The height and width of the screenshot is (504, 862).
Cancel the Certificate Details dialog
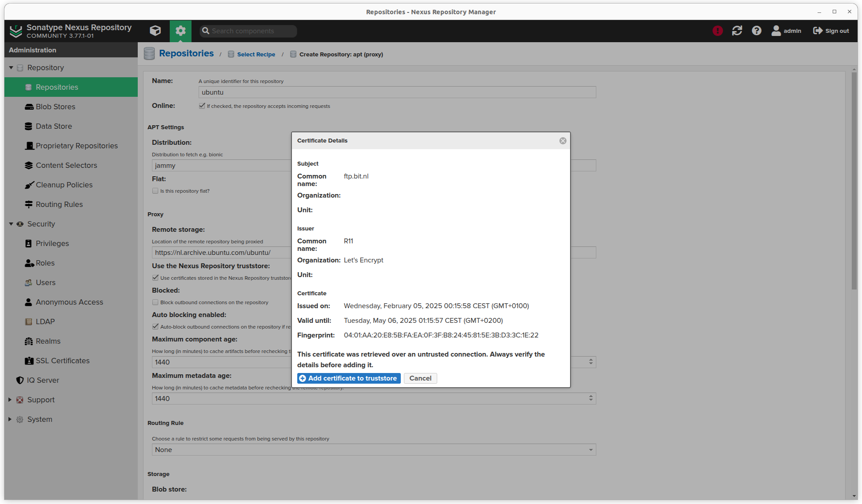(420, 378)
